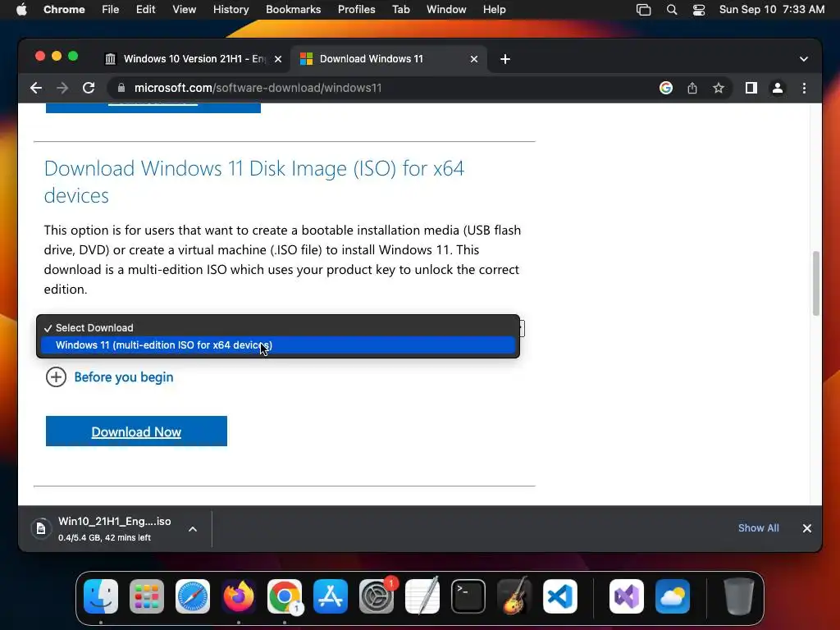View site info lock icon
This screenshot has height=630, width=840.
pos(121,88)
